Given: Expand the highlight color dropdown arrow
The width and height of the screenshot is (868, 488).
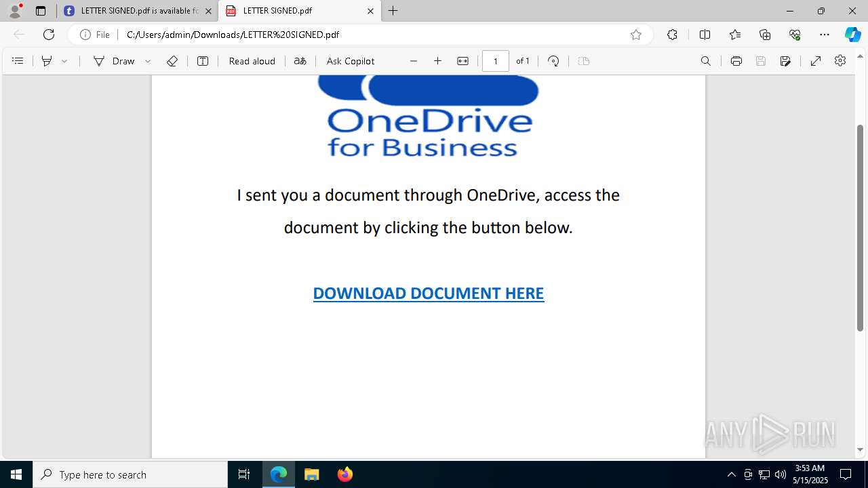Looking at the screenshot, I should tap(64, 61).
